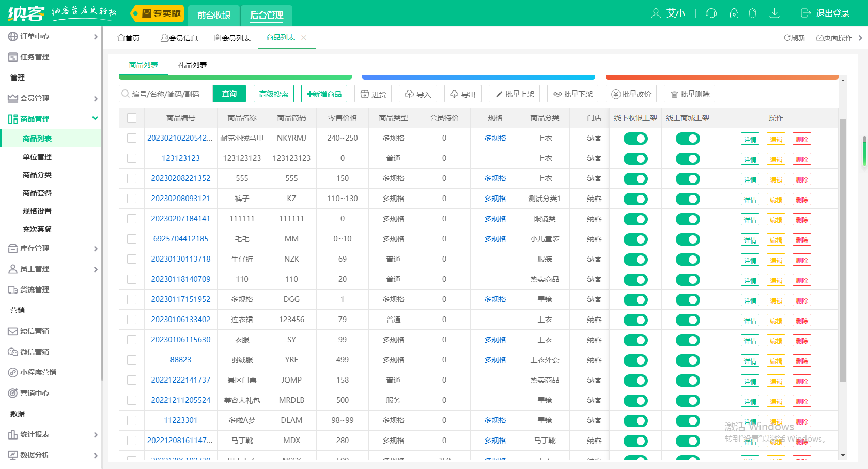Click the 货流管理 truck icon

point(13,290)
